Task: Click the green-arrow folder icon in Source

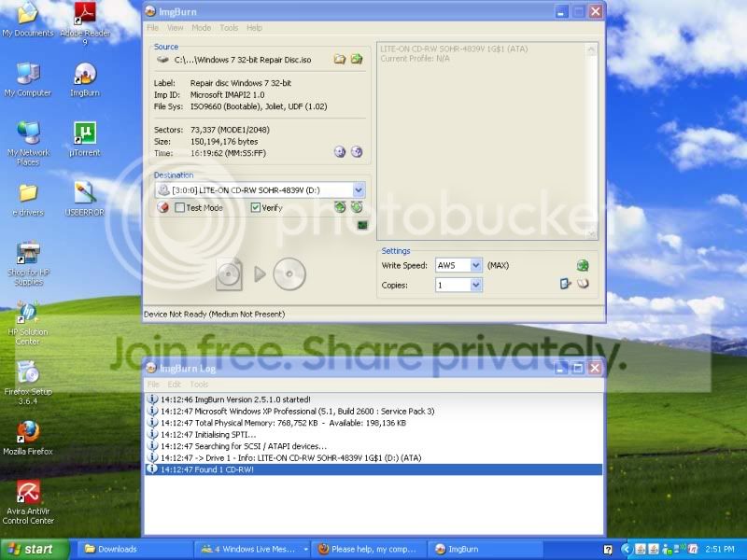Action: pyautogui.click(x=357, y=60)
